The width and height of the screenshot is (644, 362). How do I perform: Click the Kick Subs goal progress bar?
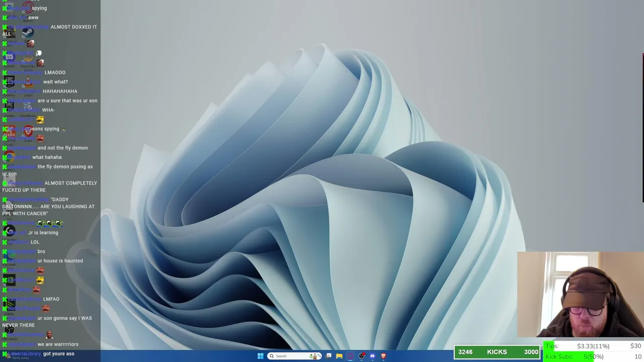coord(593,356)
